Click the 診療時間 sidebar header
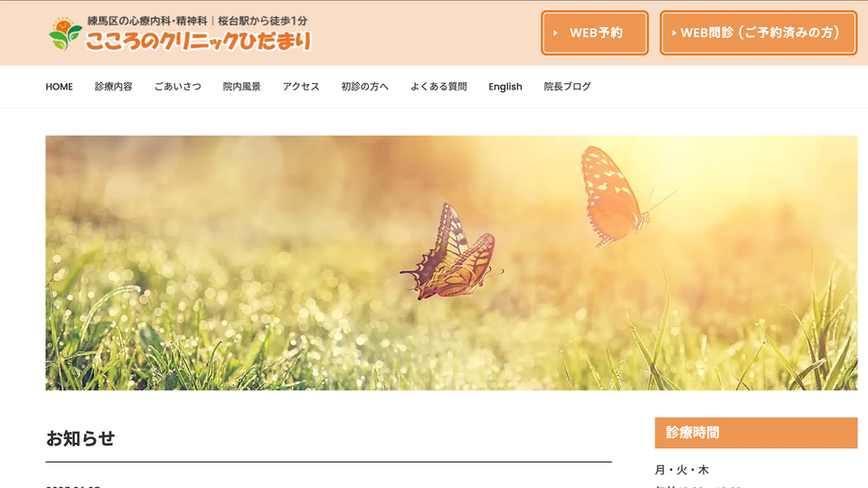 756,433
